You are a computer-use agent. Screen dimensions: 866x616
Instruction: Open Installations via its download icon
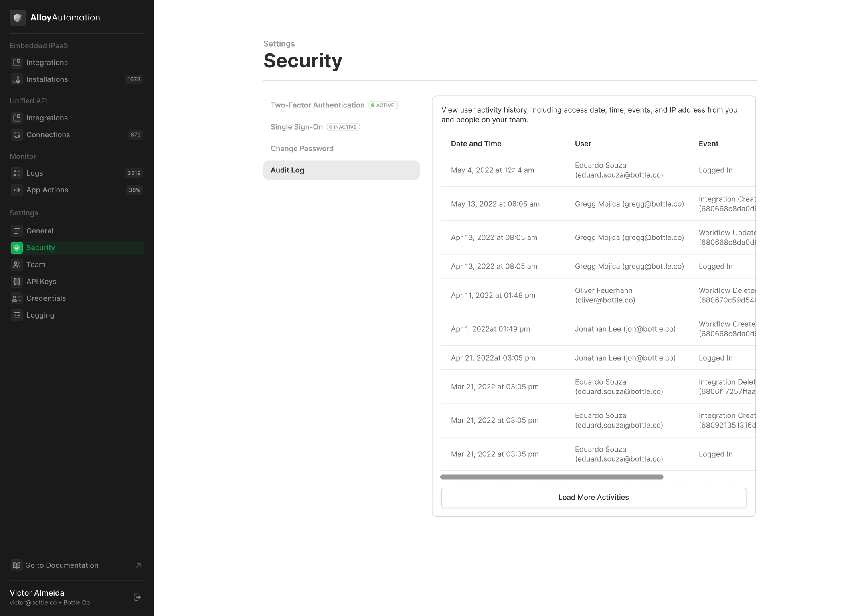pos(17,79)
